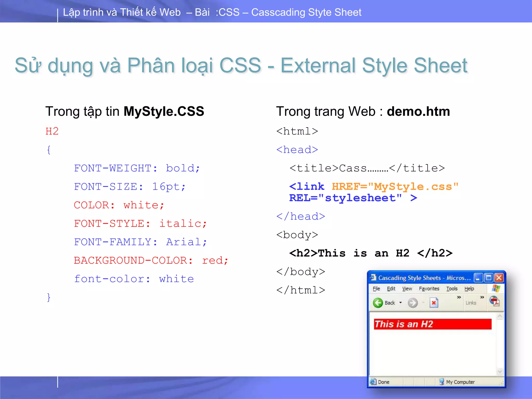
Task: Minimize the Cascading Style Sheets browser window
Action: coord(478,278)
